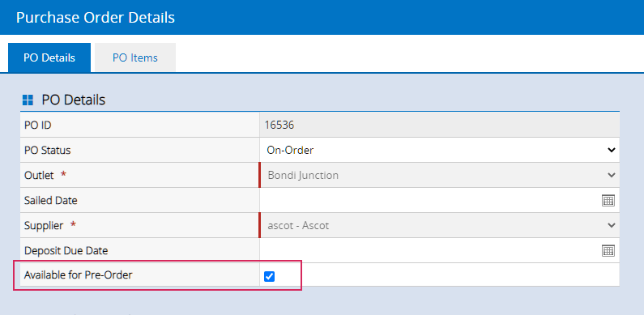Image resolution: width=644 pixels, height=315 pixels.
Task: Open the Outlet dropdown showing Bondi Junction
Action: [440, 176]
